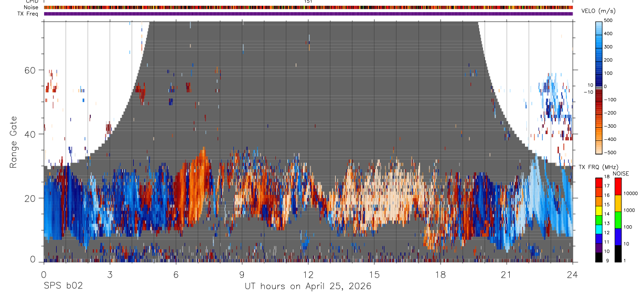Screen dimensions: 644x297
Task: Click the '12' tick on UT hours axis
Action: (x=308, y=274)
